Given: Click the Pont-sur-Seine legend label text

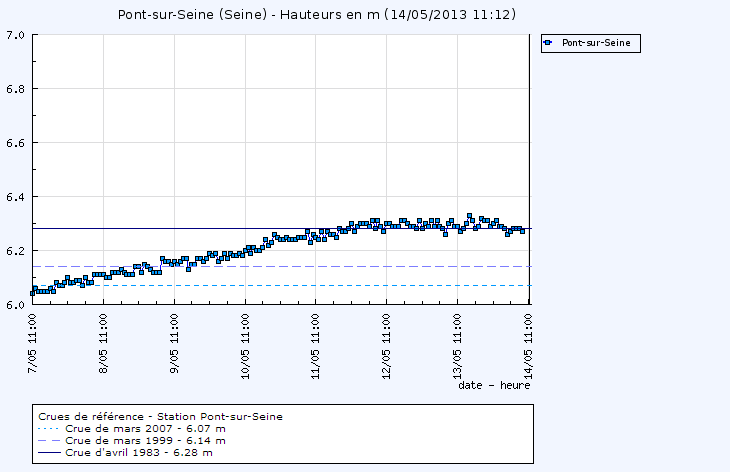Looking at the screenshot, I should point(595,43).
